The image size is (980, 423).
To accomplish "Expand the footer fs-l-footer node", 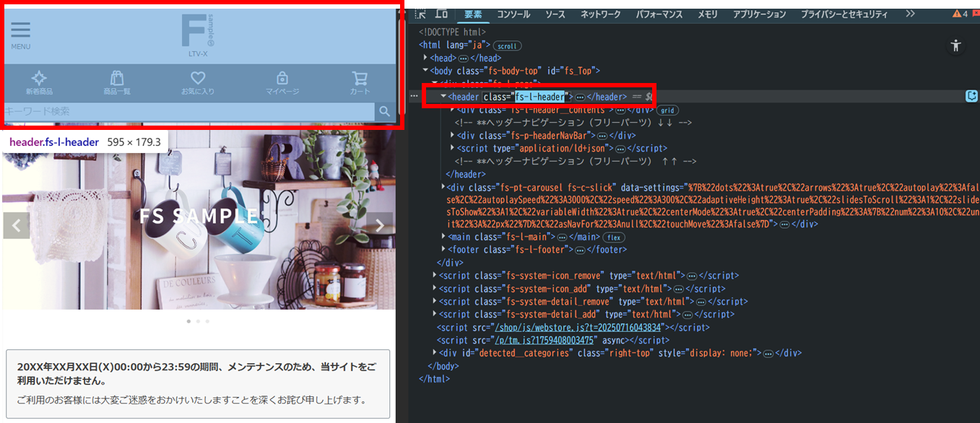I will [x=444, y=250].
